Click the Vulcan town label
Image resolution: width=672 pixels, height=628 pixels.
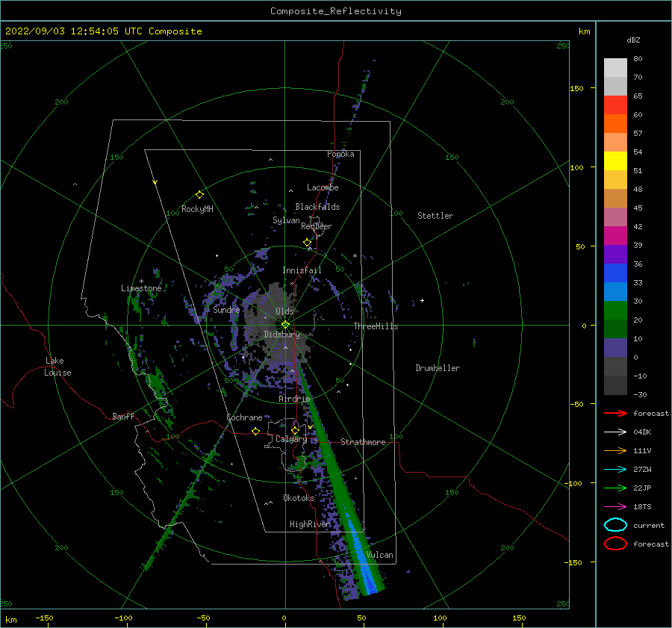[379, 555]
